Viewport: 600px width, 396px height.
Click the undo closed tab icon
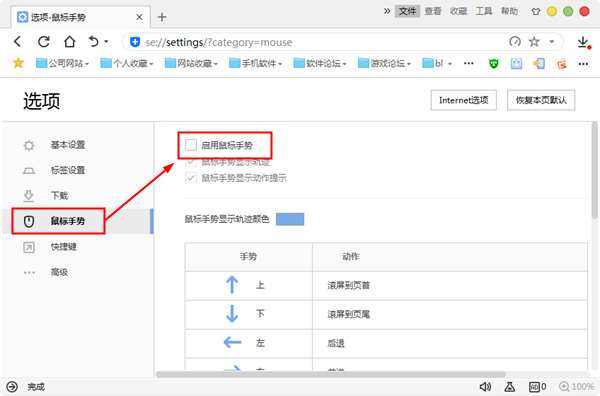coord(93,41)
